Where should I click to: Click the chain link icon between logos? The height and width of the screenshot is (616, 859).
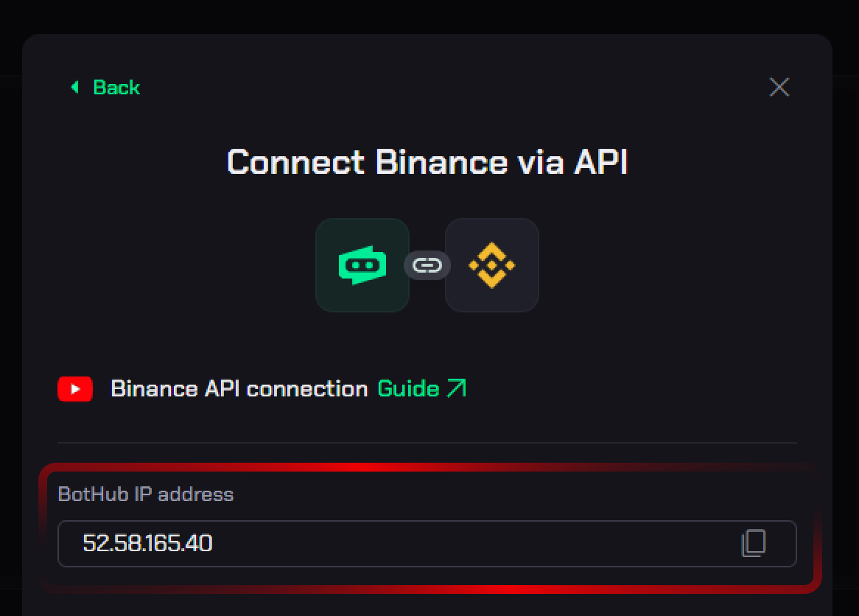[427, 265]
